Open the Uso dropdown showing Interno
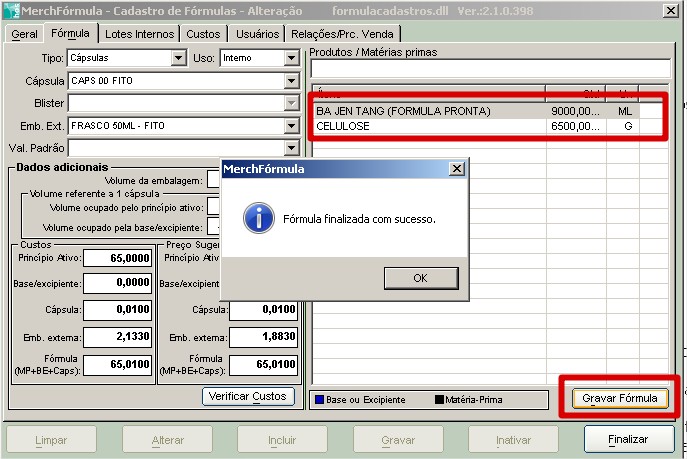The image size is (687, 459). (291, 58)
